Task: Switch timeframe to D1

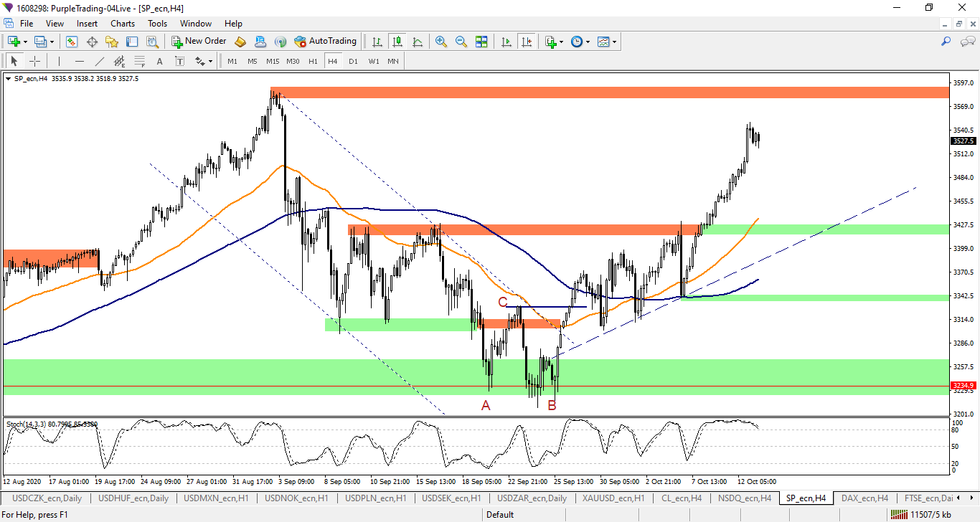Action: tap(353, 61)
